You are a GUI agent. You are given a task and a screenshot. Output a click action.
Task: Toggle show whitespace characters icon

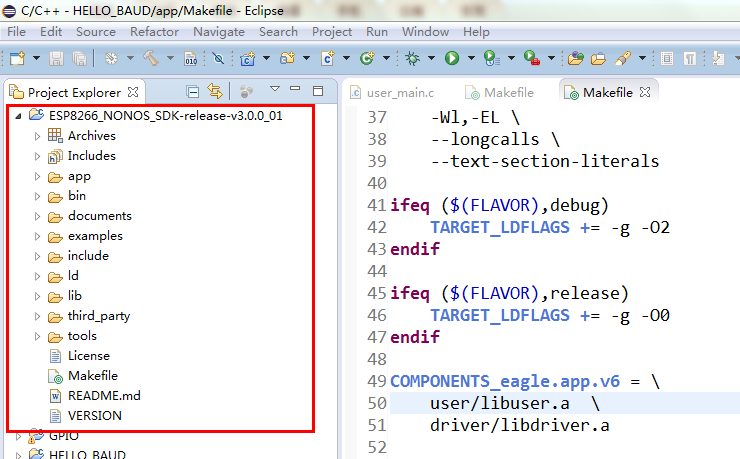point(690,58)
